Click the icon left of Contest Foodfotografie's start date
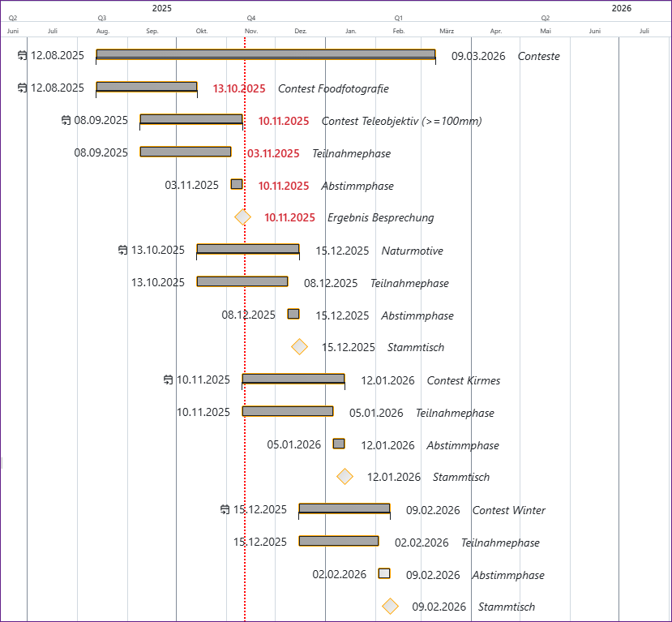672x622 pixels. (x=23, y=88)
